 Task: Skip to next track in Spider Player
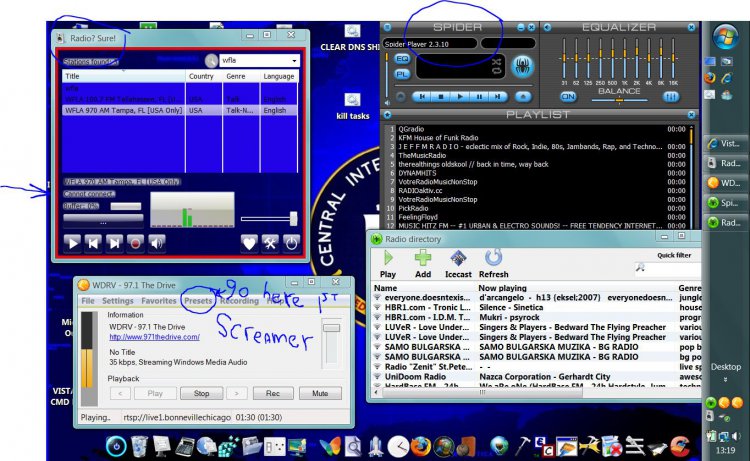point(497,97)
